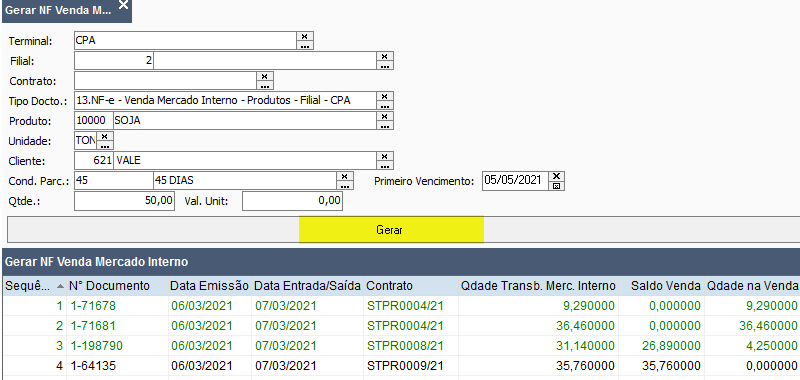Clear the Tipo Docto. field with its X button
Screen dimensions: 800x380
385,96
